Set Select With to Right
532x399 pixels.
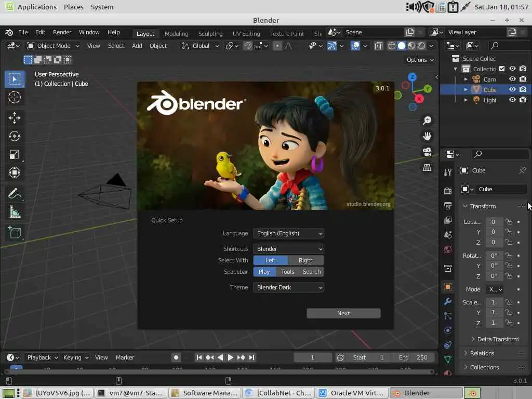tap(305, 260)
